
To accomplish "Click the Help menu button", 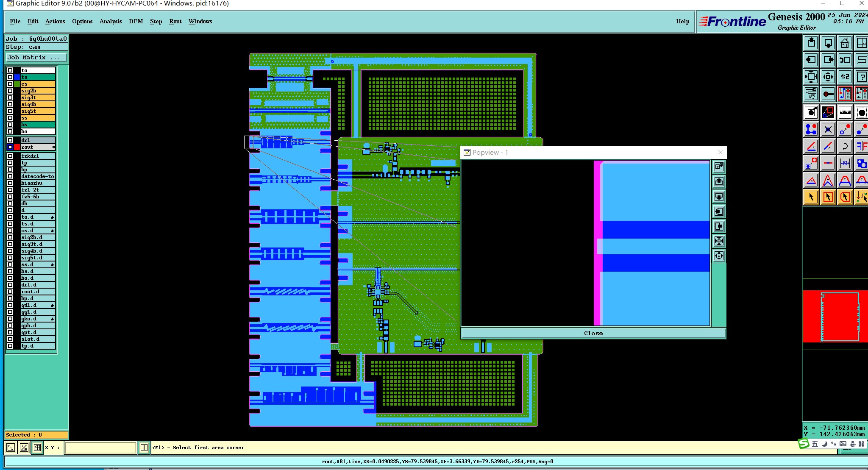I will pyautogui.click(x=682, y=21).
